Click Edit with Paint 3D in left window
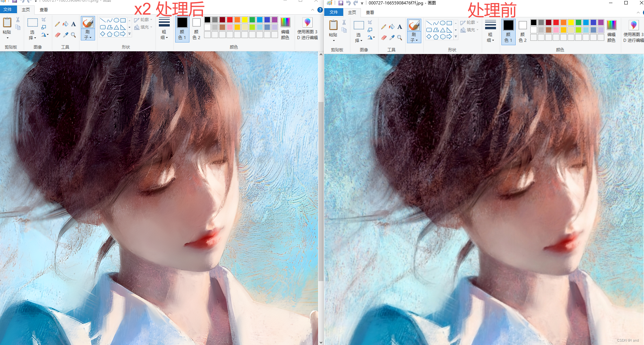 pyautogui.click(x=307, y=28)
